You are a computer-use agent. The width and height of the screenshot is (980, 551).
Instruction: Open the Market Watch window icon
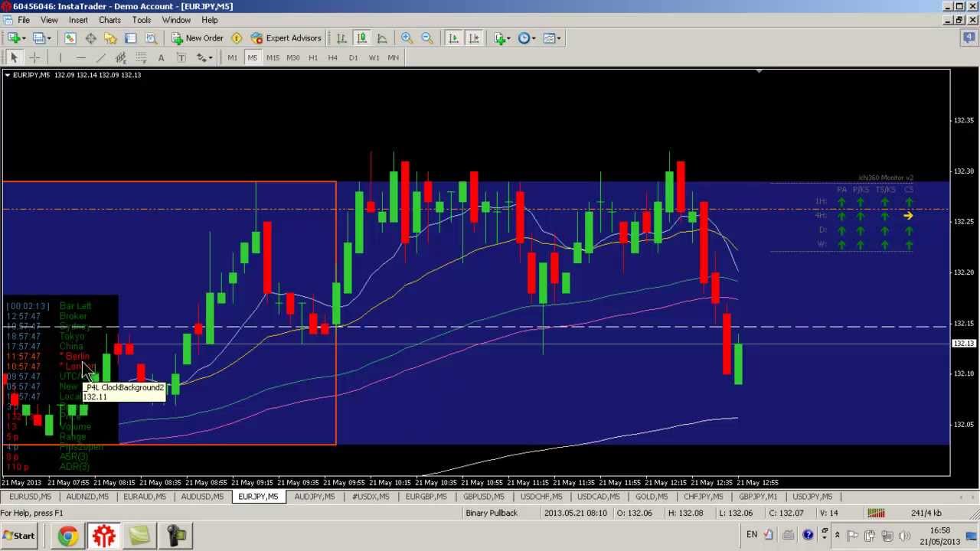pos(70,37)
